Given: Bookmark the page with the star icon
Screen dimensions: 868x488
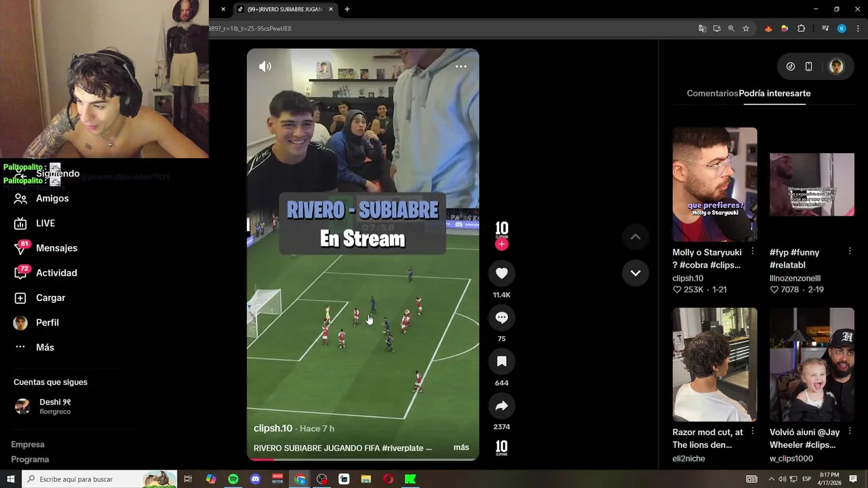Looking at the screenshot, I should [746, 28].
